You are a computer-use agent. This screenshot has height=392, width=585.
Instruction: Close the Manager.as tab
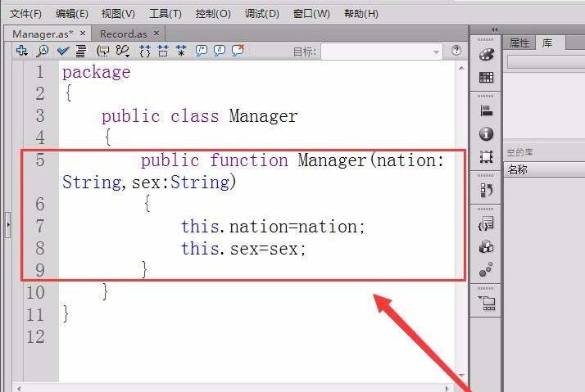[83, 34]
